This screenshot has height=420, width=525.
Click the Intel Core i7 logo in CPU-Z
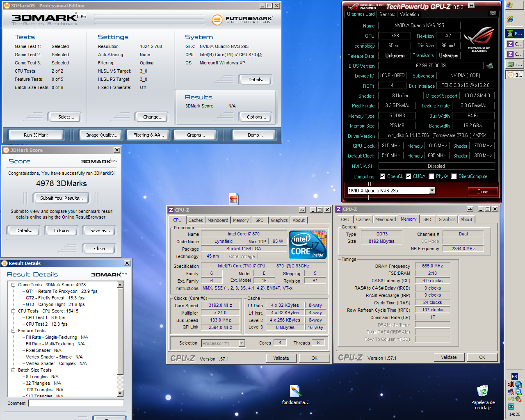tap(308, 244)
